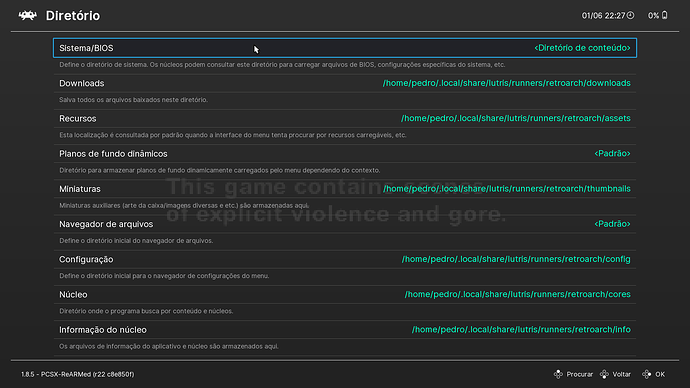Click the Procurar button label
Screen dimensions: 690x388
pos(580,374)
